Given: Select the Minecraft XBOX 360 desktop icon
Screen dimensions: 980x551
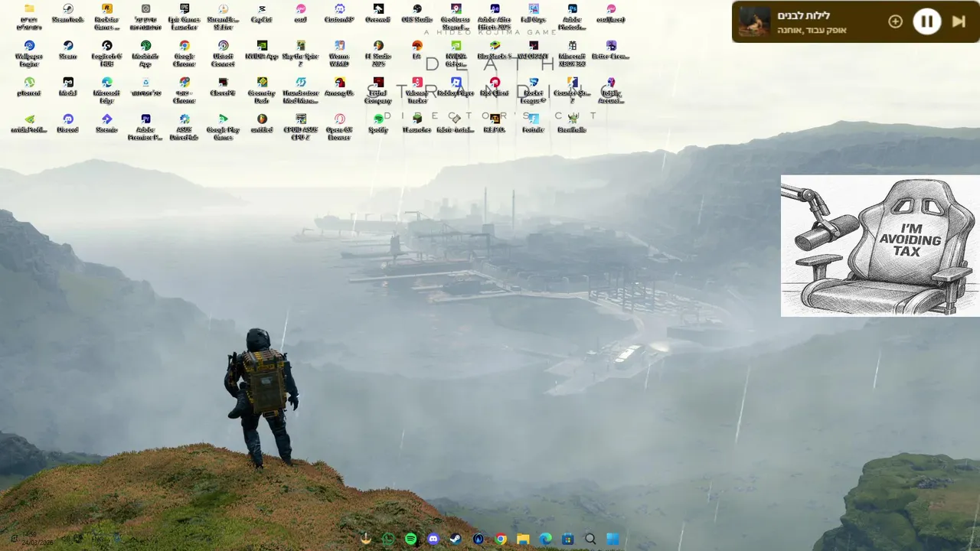Looking at the screenshot, I should pos(572,54).
